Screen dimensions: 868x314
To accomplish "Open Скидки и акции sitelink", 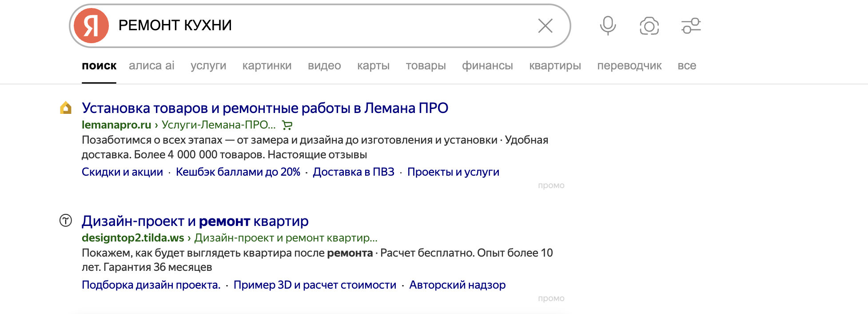I will [122, 172].
